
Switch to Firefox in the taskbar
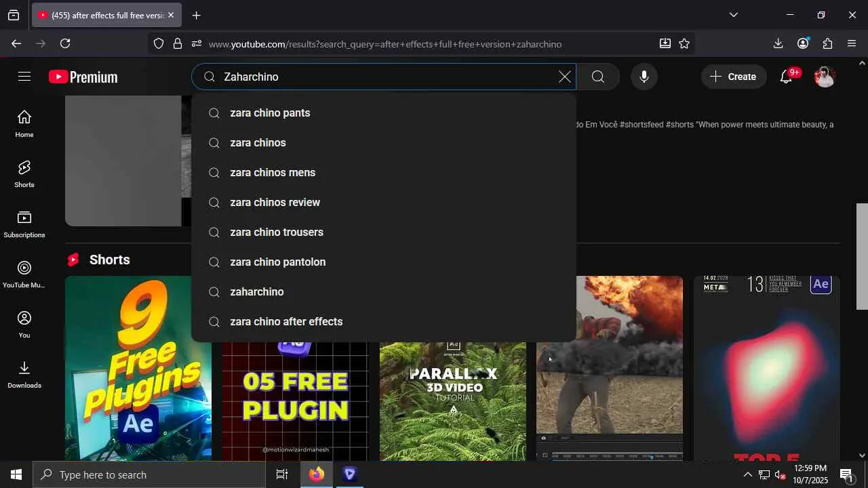tap(317, 474)
